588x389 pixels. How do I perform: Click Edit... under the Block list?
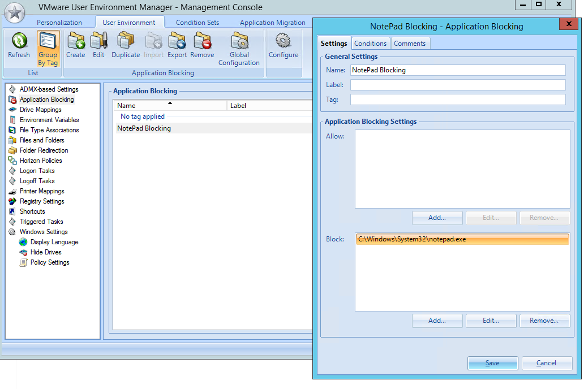pos(491,321)
